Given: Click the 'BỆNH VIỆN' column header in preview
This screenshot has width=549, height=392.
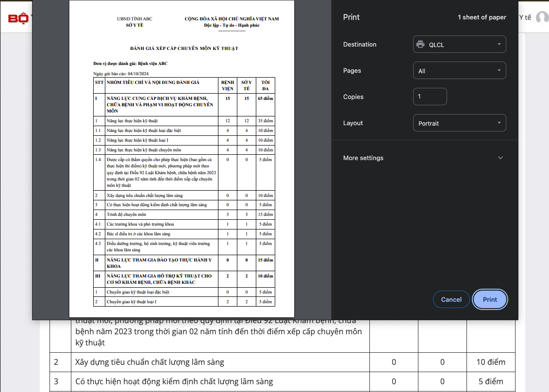Looking at the screenshot, I should pyautogui.click(x=227, y=85).
